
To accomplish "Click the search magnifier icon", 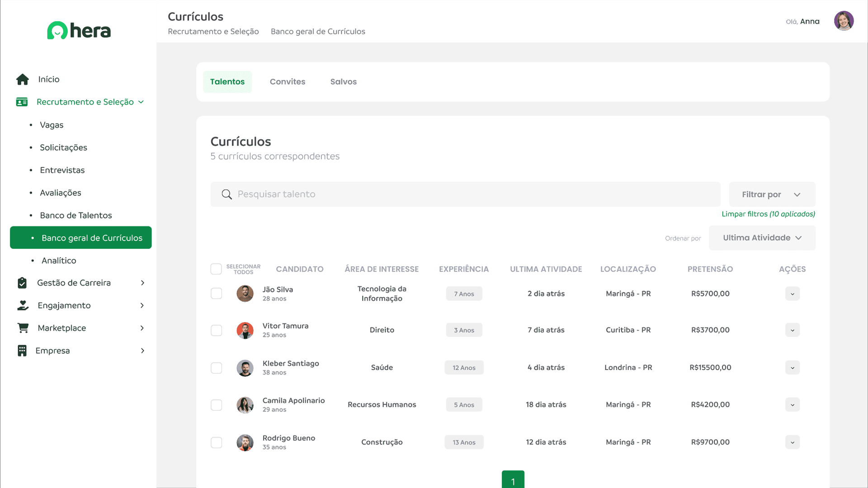I will click(226, 194).
